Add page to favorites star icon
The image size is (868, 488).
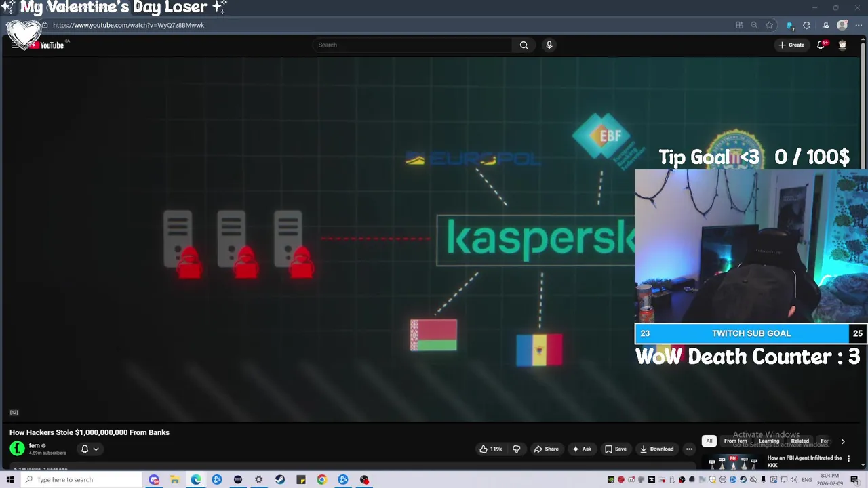click(769, 25)
